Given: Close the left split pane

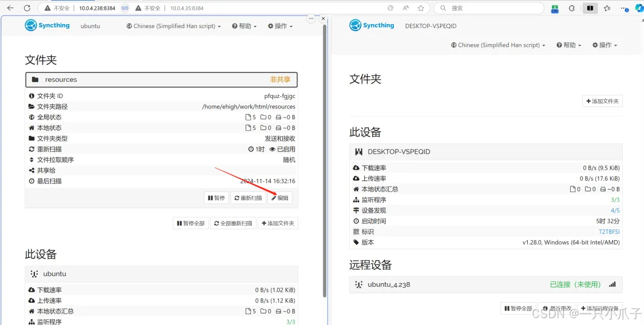Looking at the screenshot, I should coord(323,18).
